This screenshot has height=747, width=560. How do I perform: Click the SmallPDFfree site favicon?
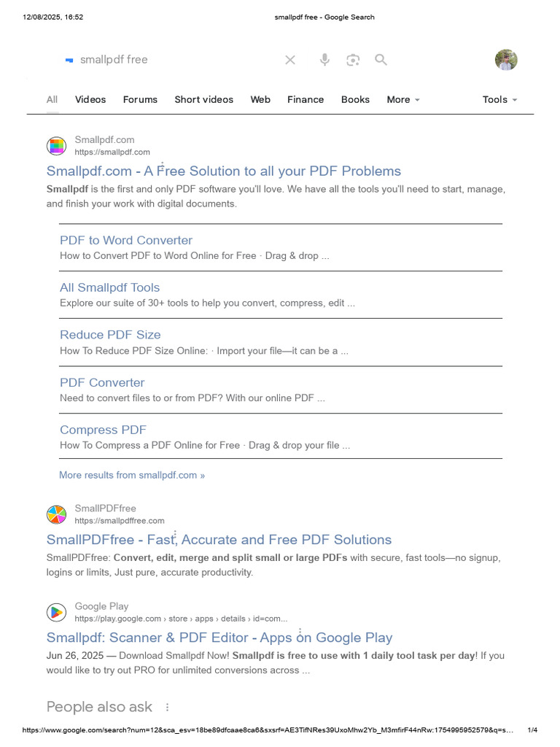(56, 514)
